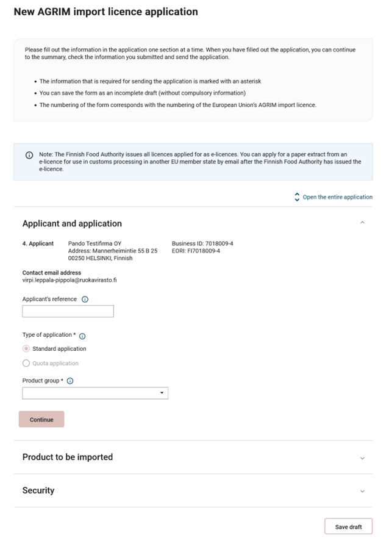Screen dimensions: 392x546
Task: Click the New AGRIM import licence application heading
Action: [x=107, y=12]
